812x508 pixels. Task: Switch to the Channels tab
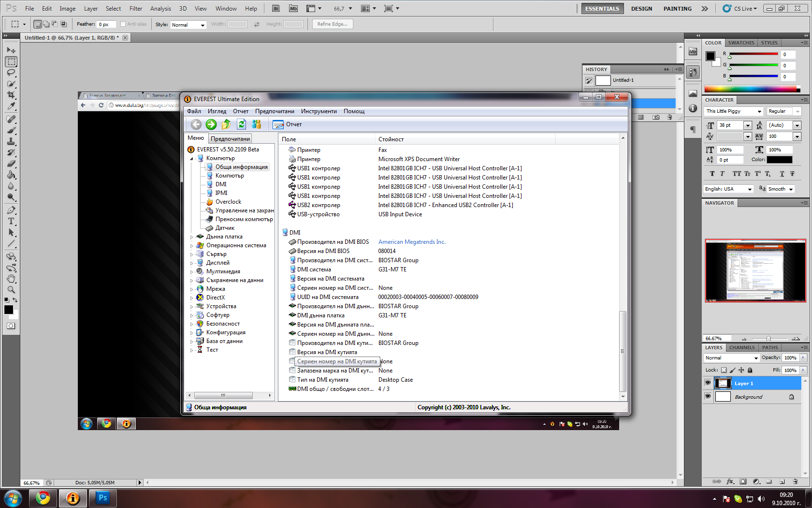click(x=741, y=347)
